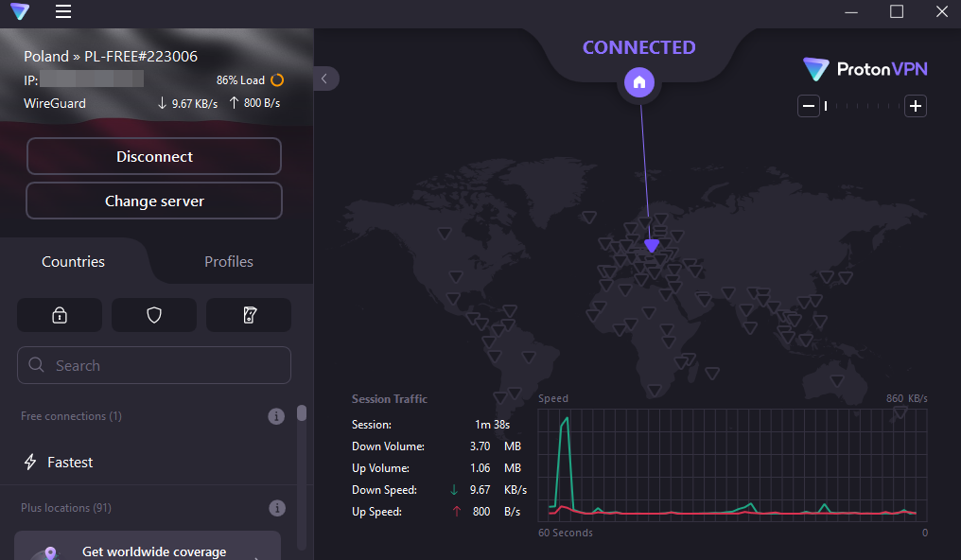Click the Kill Switch icon
This screenshot has height=560, width=961.
(248, 314)
